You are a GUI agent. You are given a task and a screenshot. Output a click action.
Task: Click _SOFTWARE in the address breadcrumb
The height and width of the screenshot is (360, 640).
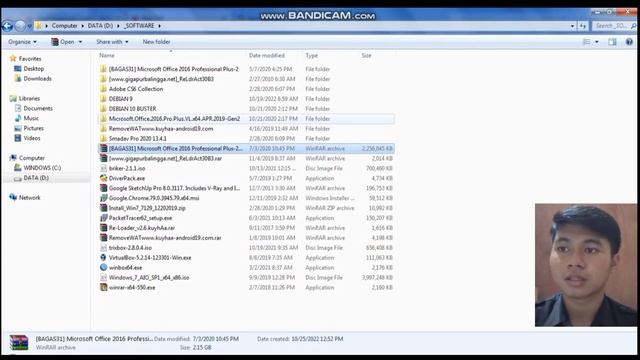(x=139, y=25)
